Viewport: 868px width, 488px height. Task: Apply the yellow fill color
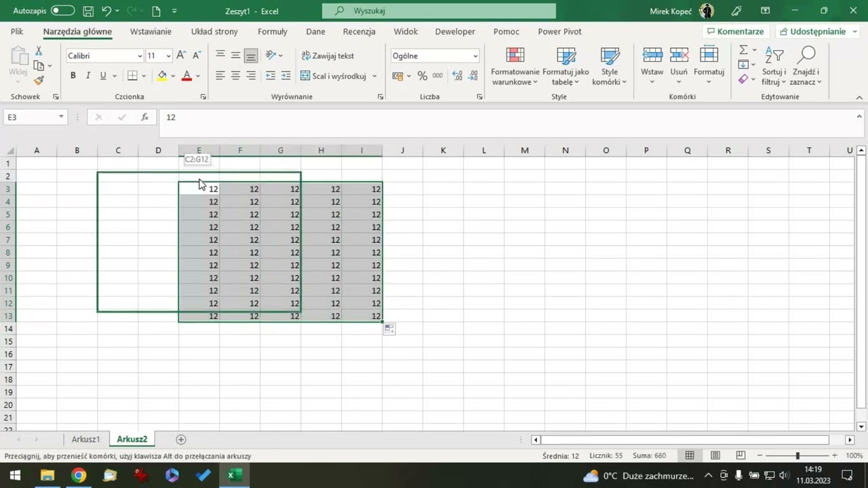pos(162,76)
